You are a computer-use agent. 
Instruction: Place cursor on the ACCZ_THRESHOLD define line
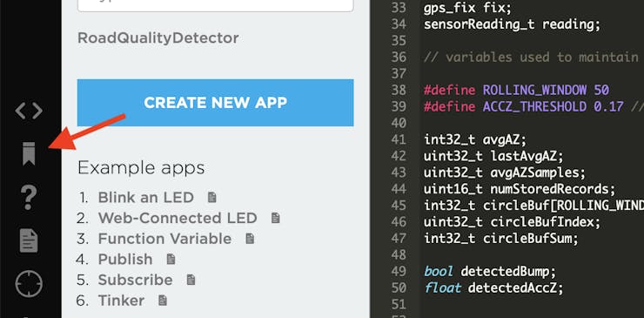[x=532, y=106]
